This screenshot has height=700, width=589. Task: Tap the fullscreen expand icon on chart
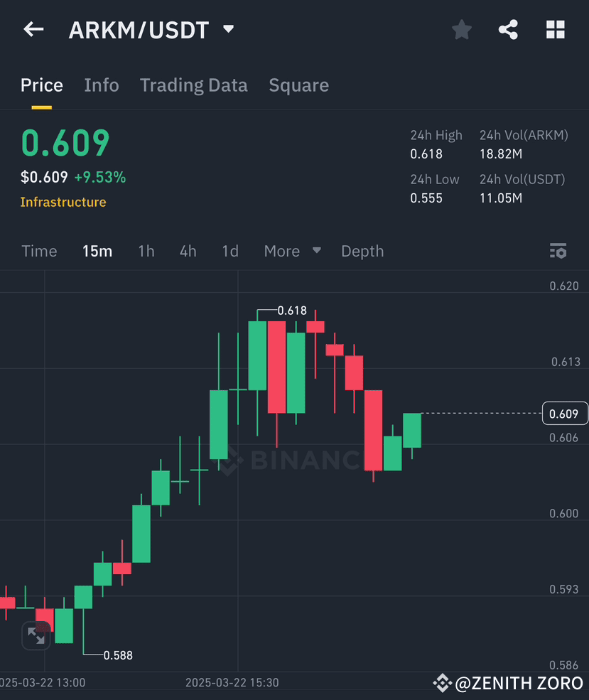[36, 636]
